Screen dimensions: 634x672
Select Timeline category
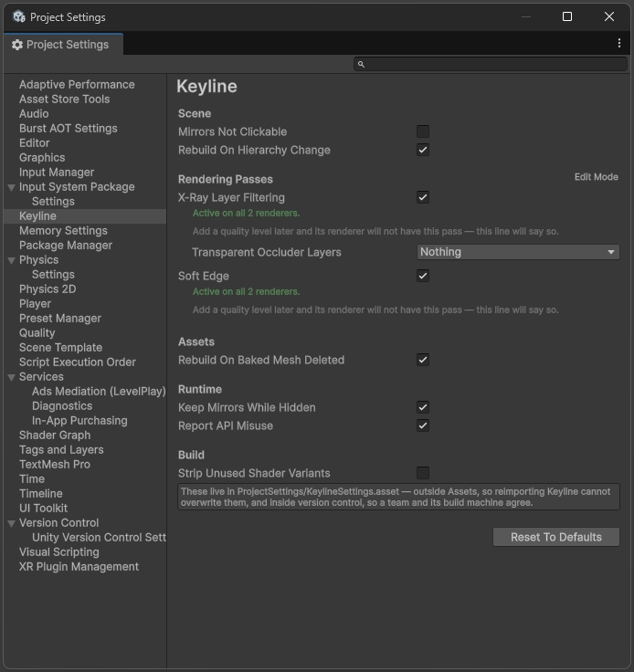tap(41, 493)
